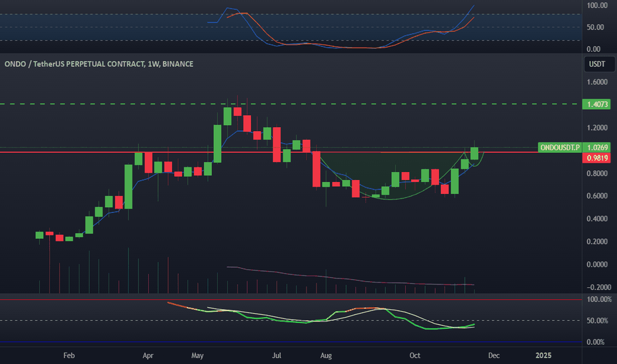Select the Feb label on time axis
Image resolution: width=617 pixels, height=364 pixels.
69,355
